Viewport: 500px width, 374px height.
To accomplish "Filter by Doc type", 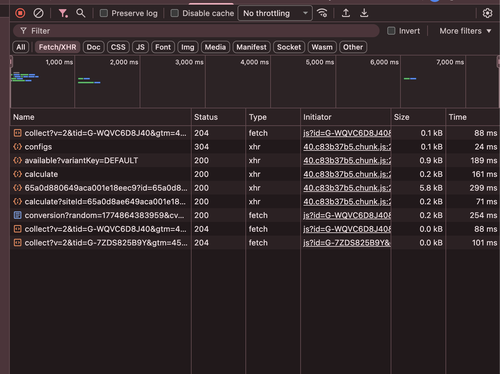I will coord(93,47).
